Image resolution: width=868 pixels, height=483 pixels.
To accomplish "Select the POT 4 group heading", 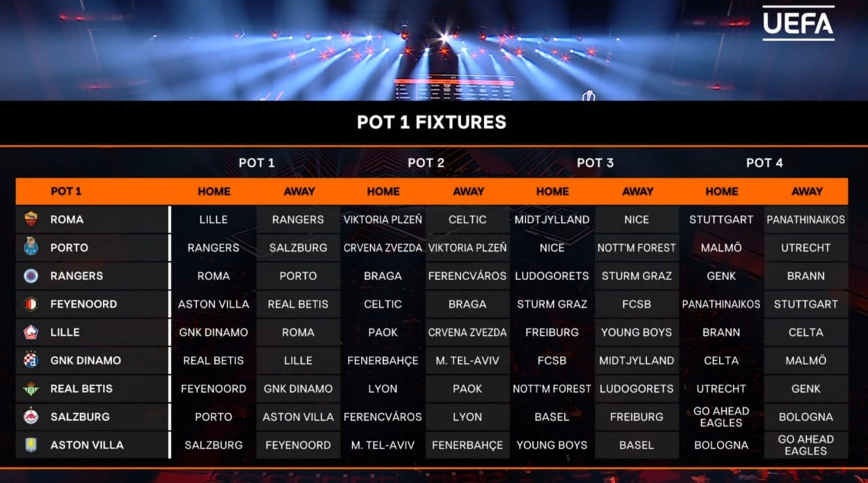I will (x=764, y=163).
